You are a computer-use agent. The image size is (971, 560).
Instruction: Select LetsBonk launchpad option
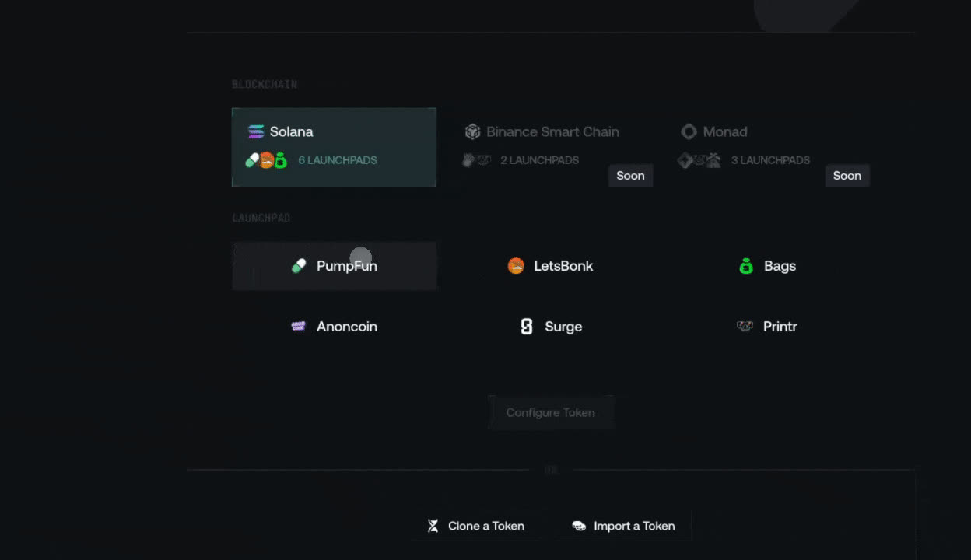coord(551,266)
